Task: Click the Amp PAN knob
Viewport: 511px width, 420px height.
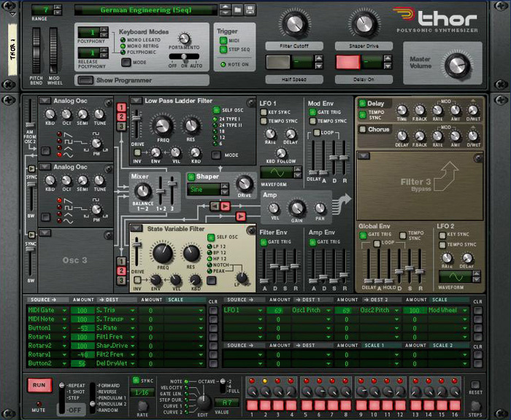Action: click(320, 208)
